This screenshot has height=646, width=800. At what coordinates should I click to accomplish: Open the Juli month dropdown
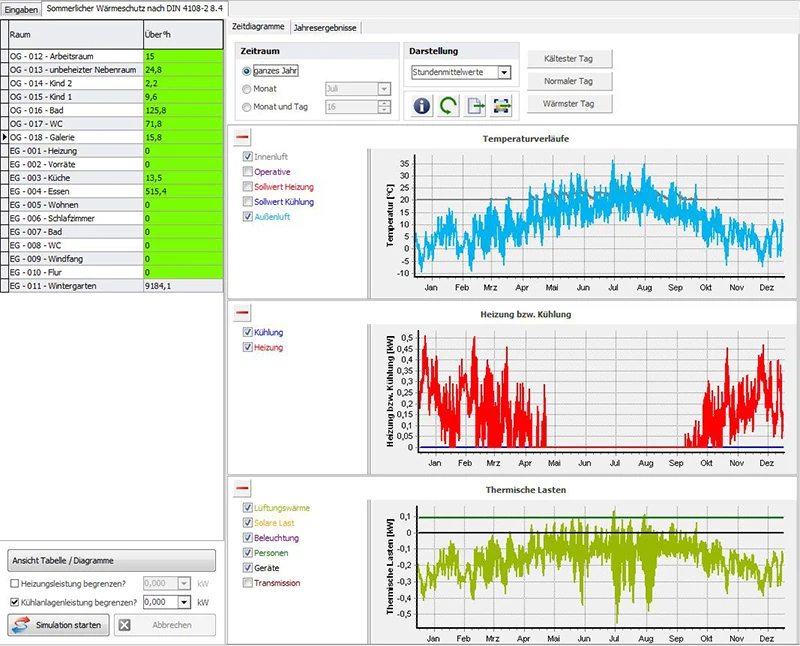coord(384,89)
